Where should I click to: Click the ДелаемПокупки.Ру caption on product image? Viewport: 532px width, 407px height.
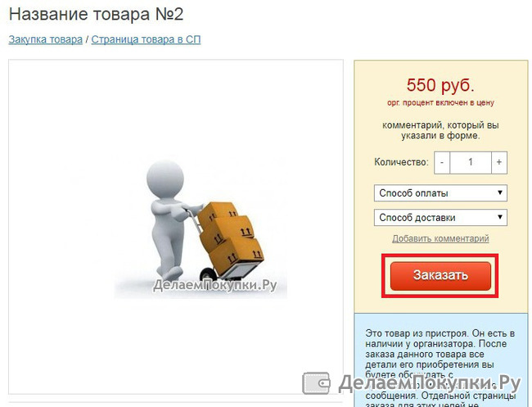[x=215, y=286]
